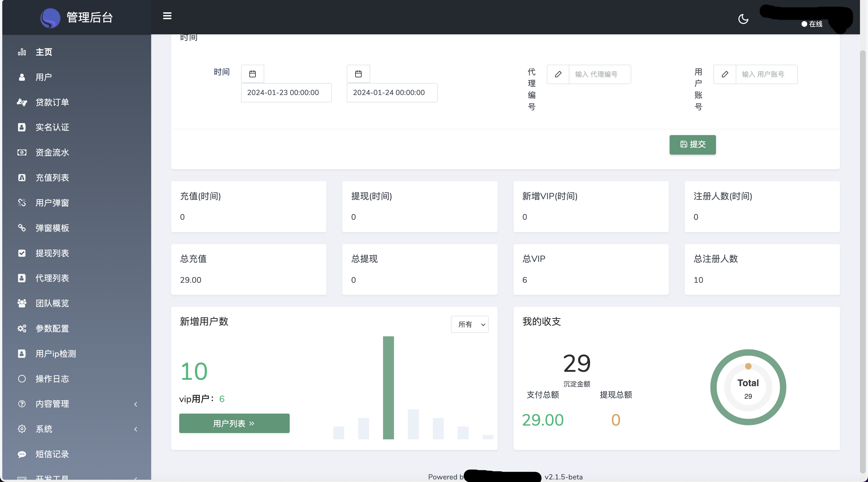The image size is (868, 482).
Task: Click the green Total donut ring
Action: click(714, 387)
